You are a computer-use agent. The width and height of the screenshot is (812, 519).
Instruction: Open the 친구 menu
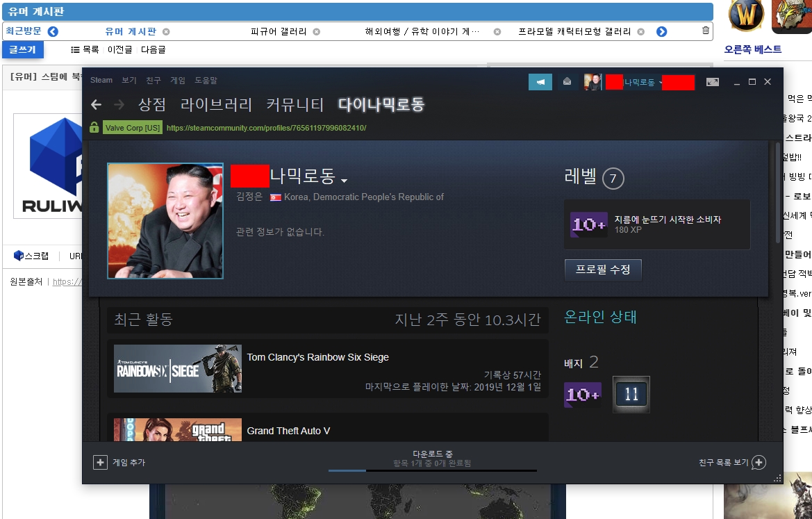pyautogui.click(x=154, y=80)
